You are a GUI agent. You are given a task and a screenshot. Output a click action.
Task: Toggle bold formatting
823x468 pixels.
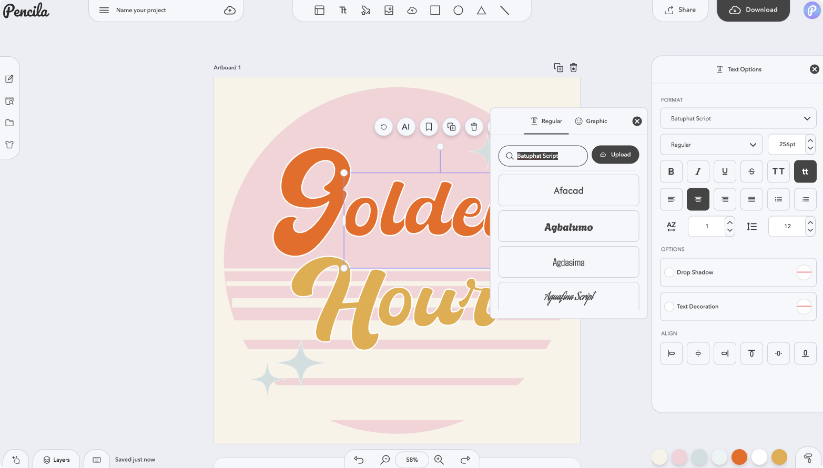671,171
